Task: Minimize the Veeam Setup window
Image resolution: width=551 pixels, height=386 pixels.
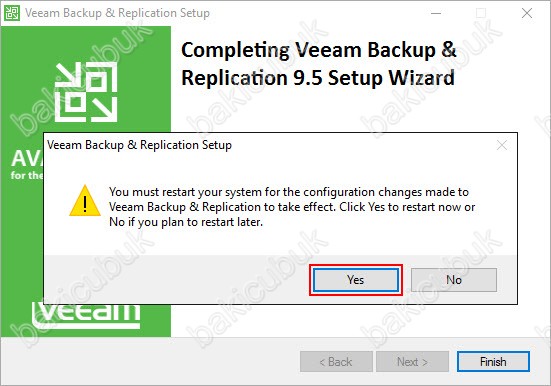Action: click(x=436, y=13)
